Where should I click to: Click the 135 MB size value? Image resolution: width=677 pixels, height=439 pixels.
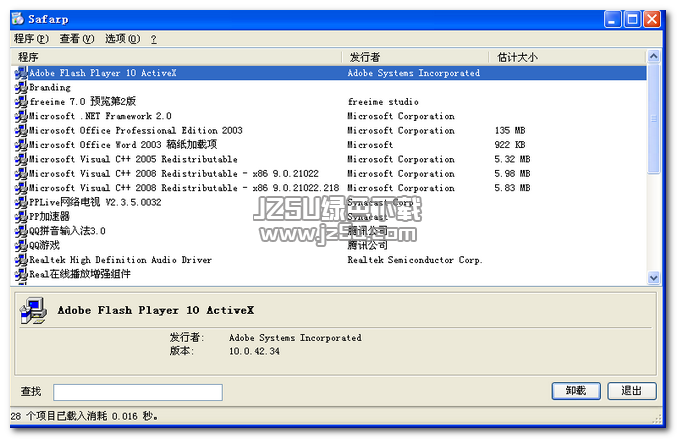pos(510,130)
